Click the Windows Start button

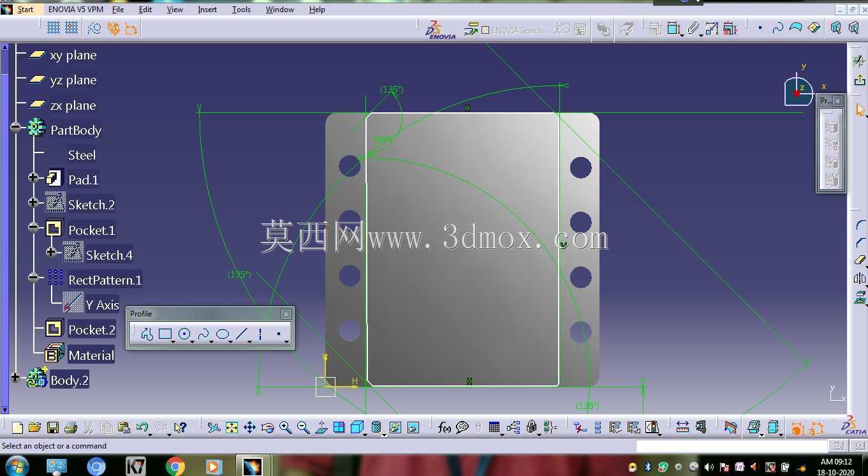(16, 466)
